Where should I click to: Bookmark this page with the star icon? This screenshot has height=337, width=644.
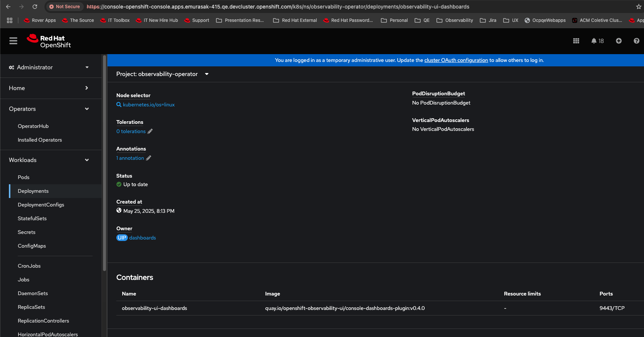(639, 7)
